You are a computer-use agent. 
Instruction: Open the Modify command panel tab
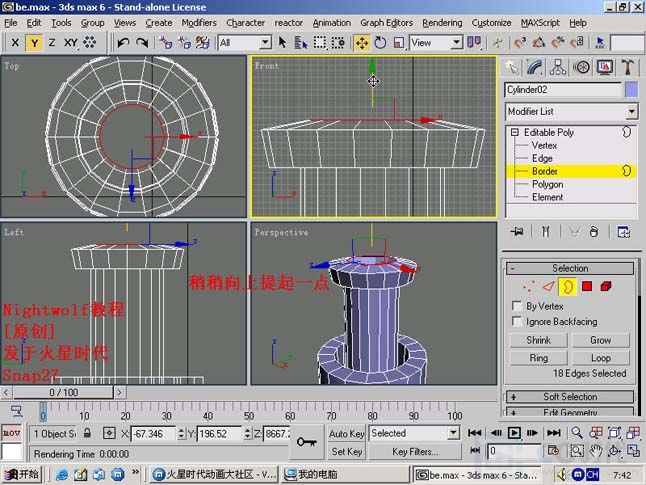(535, 67)
